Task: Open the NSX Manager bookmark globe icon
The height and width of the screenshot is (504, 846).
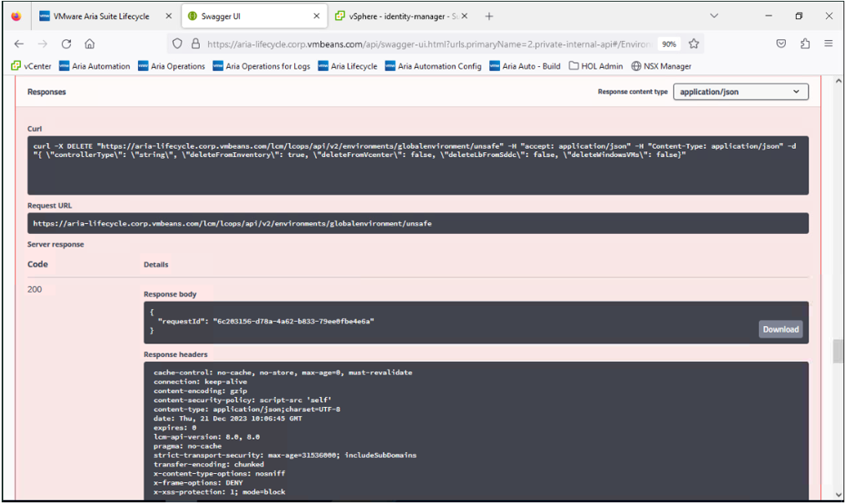Action: click(x=634, y=66)
